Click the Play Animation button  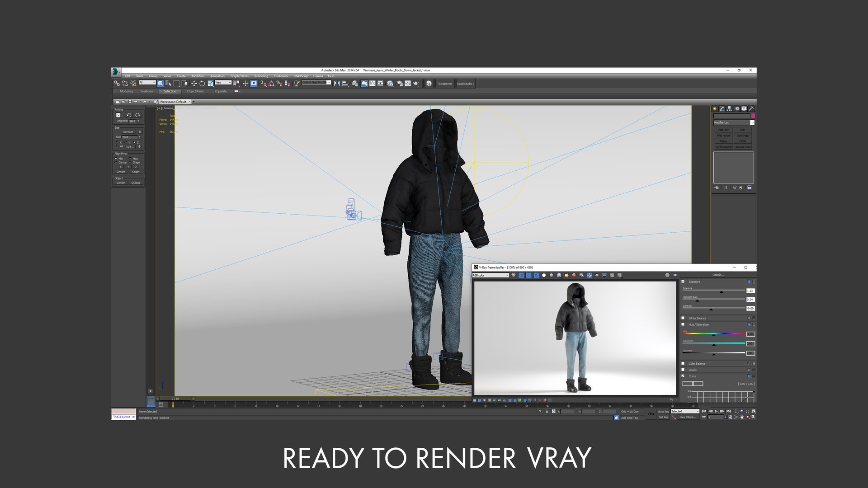716,411
